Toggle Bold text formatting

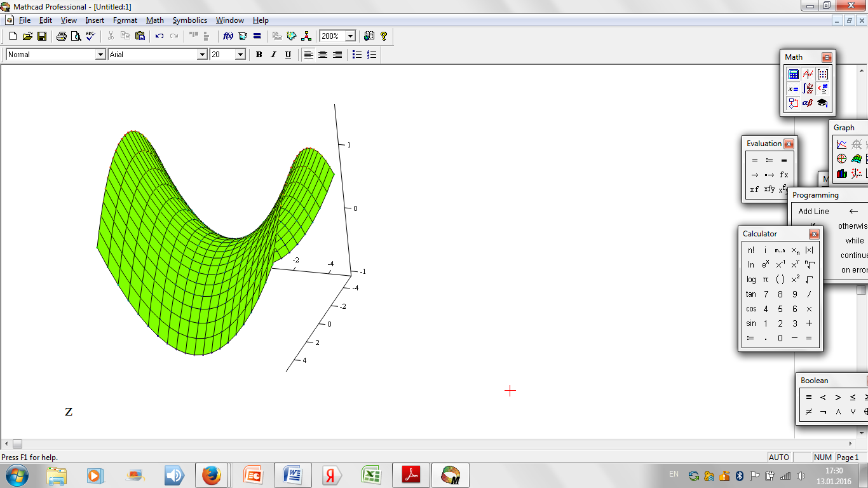pyautogui.click(x=259, y=55)
